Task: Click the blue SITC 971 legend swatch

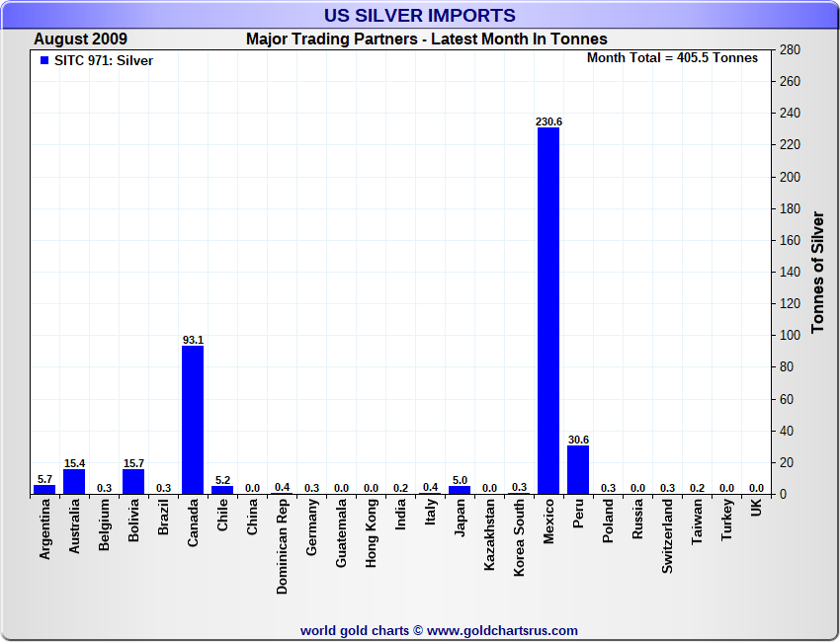Action: coord(44,60)
